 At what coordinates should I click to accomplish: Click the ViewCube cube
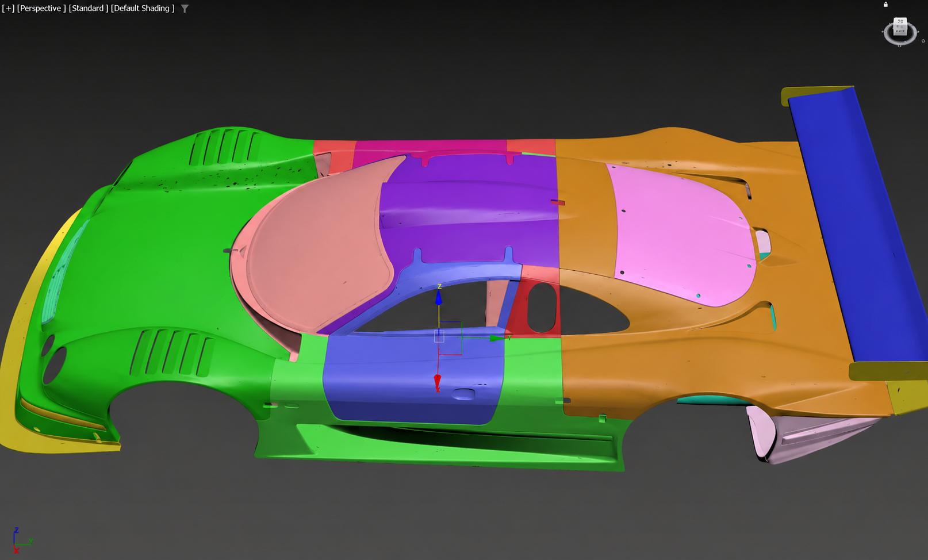pyautogui.click(x=900, y=27)
